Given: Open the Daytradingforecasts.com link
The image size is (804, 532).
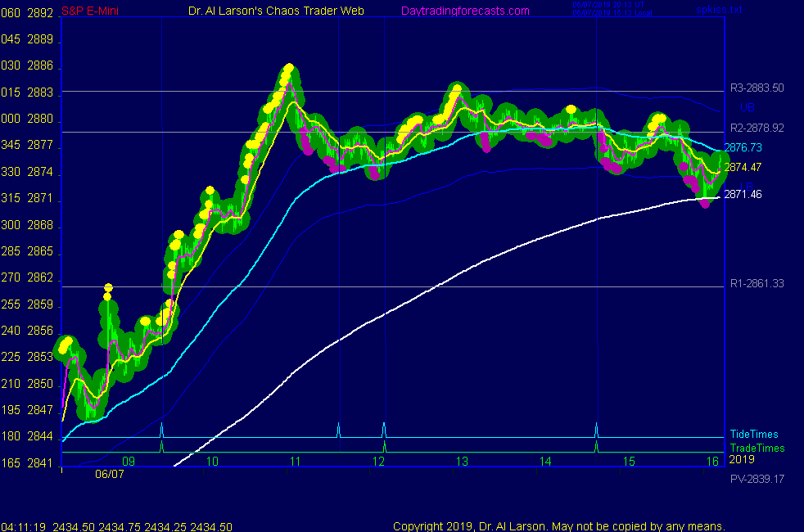Looking at the screenshot, I should tap(465, 11).
